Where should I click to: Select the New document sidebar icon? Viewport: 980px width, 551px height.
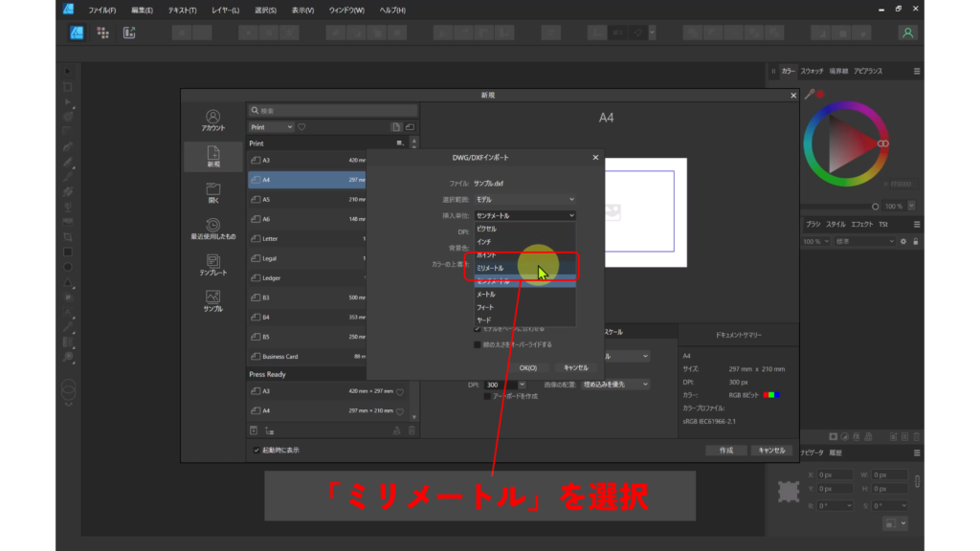[x=213, y=156]
